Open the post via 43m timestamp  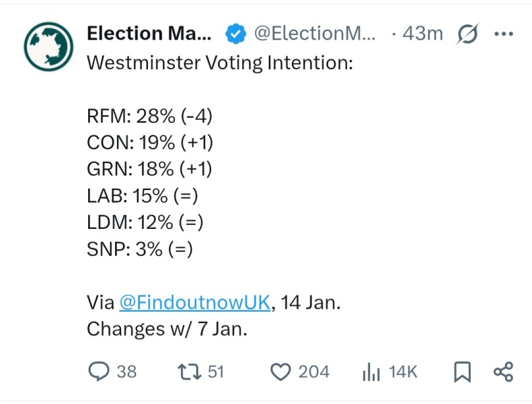422,33
